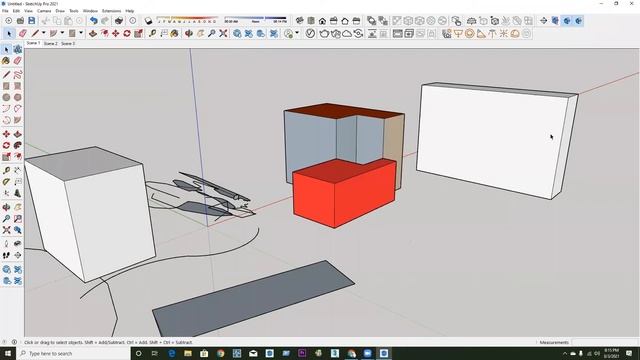Show hidden system tray icons
Screen dimensions: 640x360
click(x=565, y=353)
